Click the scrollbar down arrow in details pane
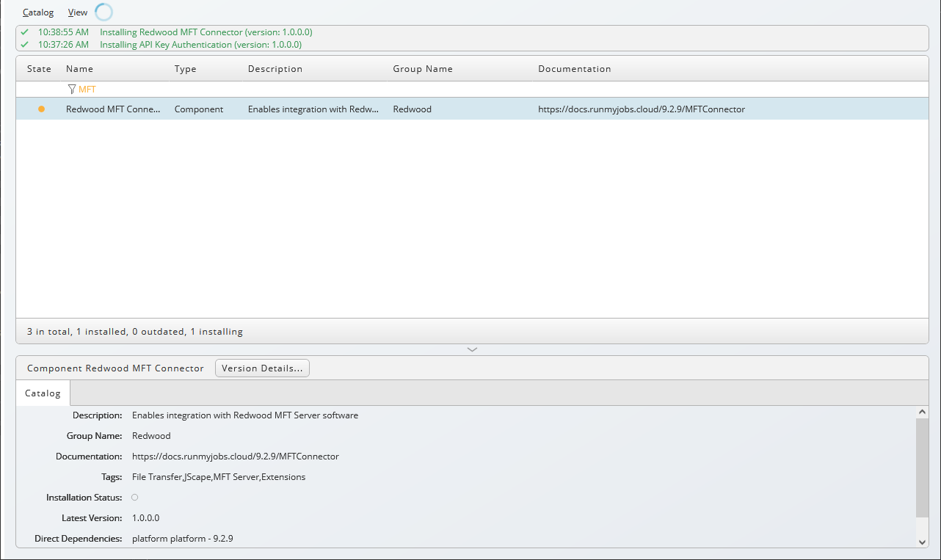Screen dimensions: 941x560 (922, 542)
